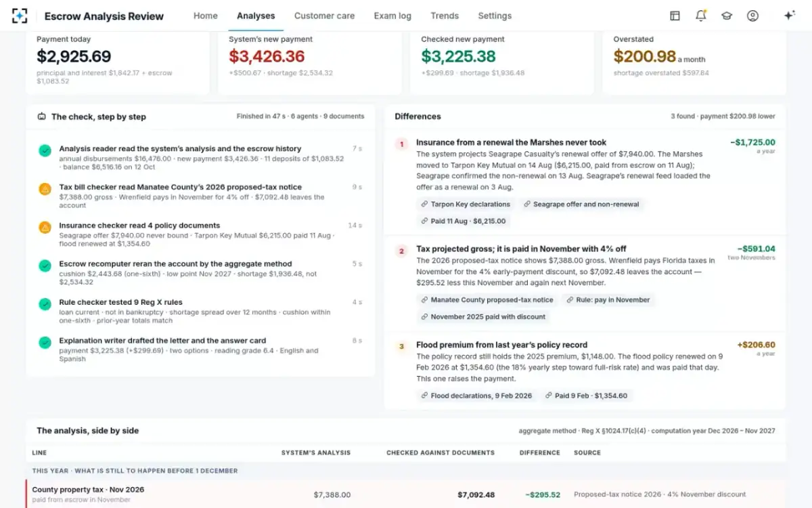This screenshot has width=812, height=508.
Task: Click the 'Difference' column header
Action: point(540,452)
